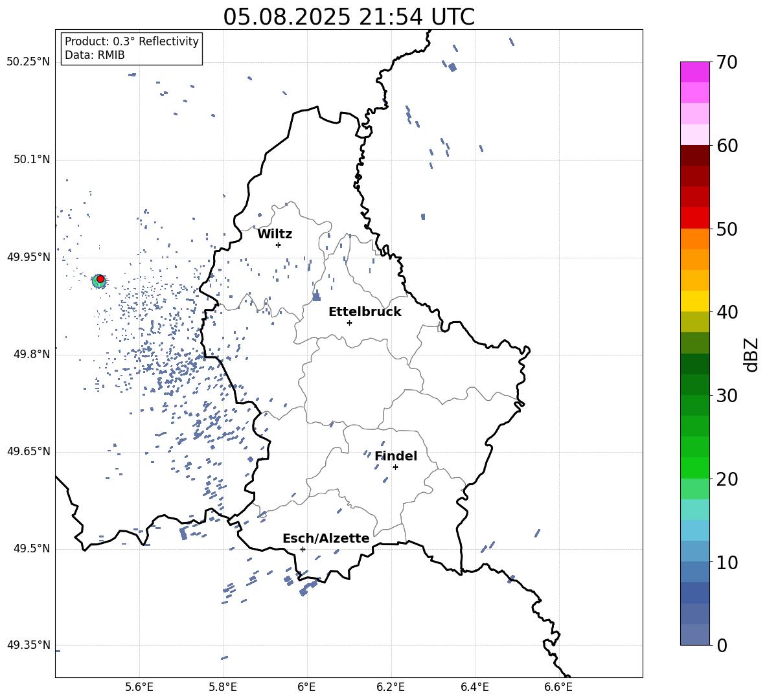Image resolution: width=767 pixels, height=700 pixels.
Task: Click the colorbar tick label 50
Action: tap(727, 229)
